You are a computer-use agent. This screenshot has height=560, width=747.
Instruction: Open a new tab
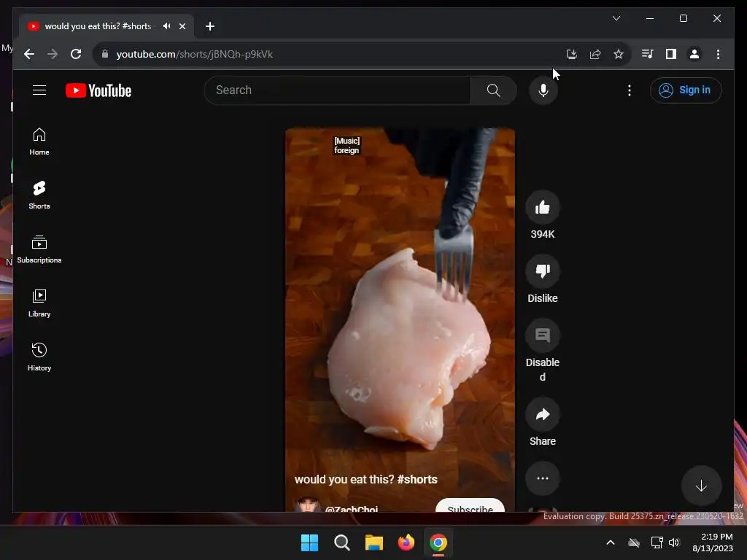pyautogui.click(x=210, y=26)
